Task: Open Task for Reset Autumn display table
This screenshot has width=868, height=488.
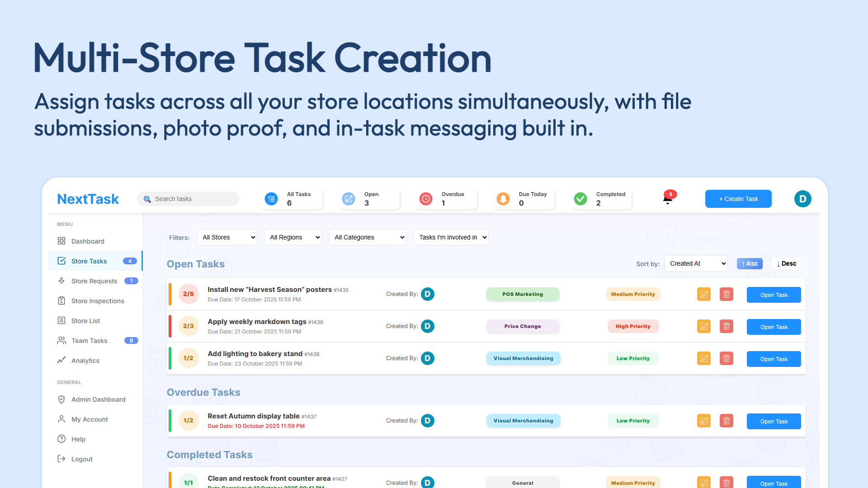Action: pyautogui.click(x=774, y=422)
